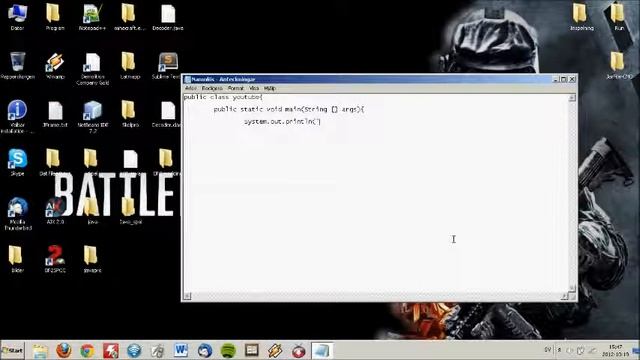Open the Redigera menu in Notepad
This screenshot has width=640, height=360.
click(212, 88)
